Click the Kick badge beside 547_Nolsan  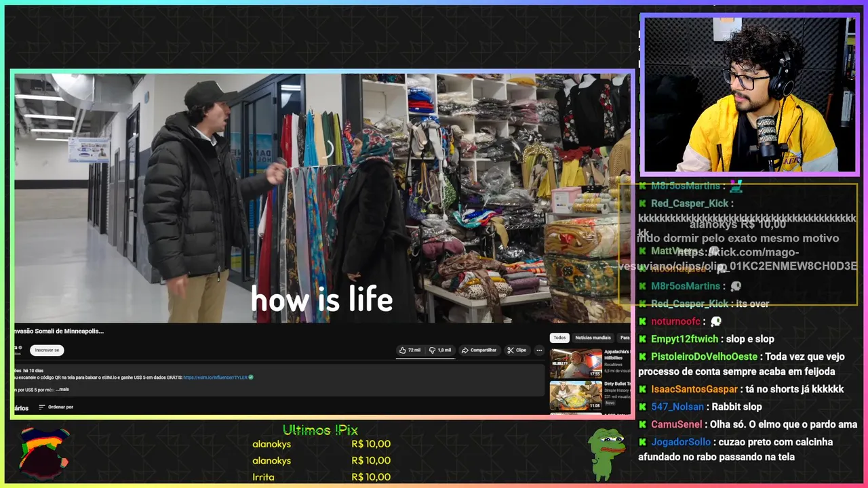[642, 407]
